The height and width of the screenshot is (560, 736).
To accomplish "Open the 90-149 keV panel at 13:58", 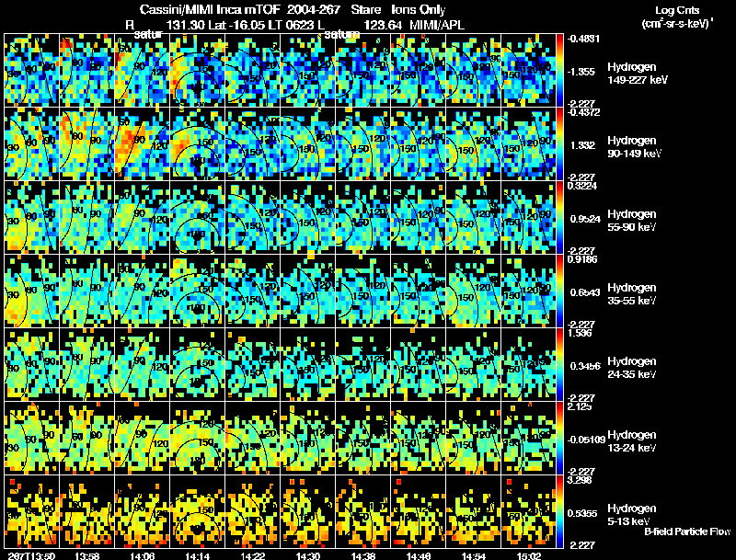I will [86, 144].
